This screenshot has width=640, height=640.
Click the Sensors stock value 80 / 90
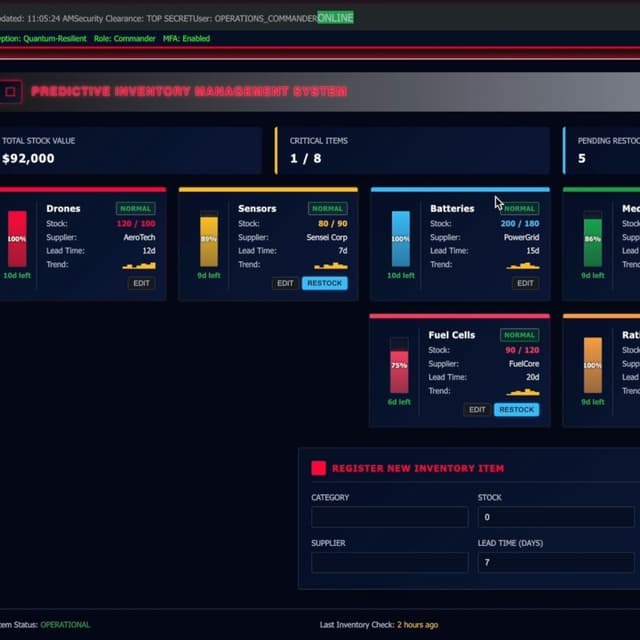pos(333,224)
